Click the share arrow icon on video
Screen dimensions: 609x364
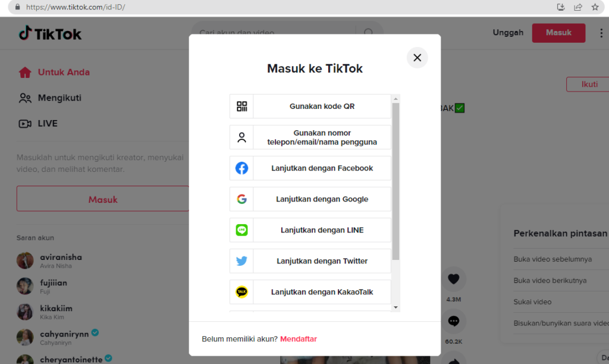pyautogui.click(x=453, y=360)
